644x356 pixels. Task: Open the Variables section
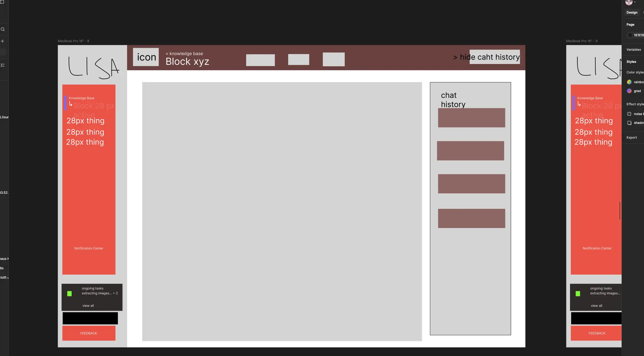tap(634, 50)
